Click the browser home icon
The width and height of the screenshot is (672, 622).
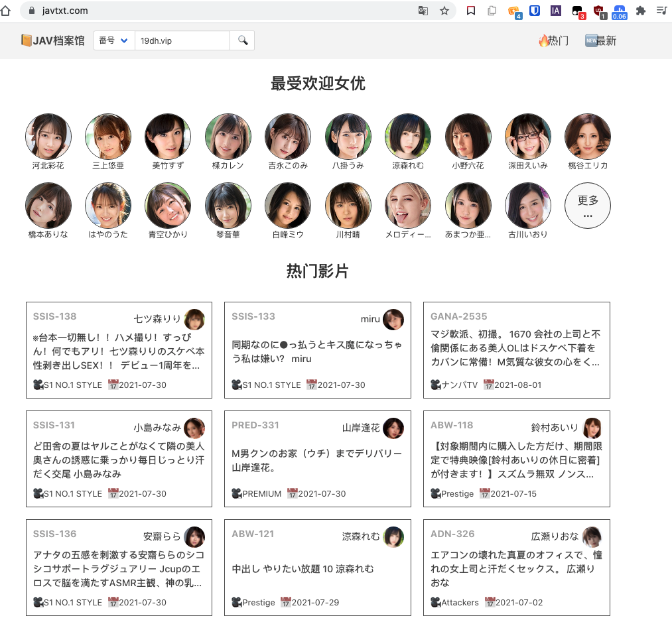coord(5,11)
